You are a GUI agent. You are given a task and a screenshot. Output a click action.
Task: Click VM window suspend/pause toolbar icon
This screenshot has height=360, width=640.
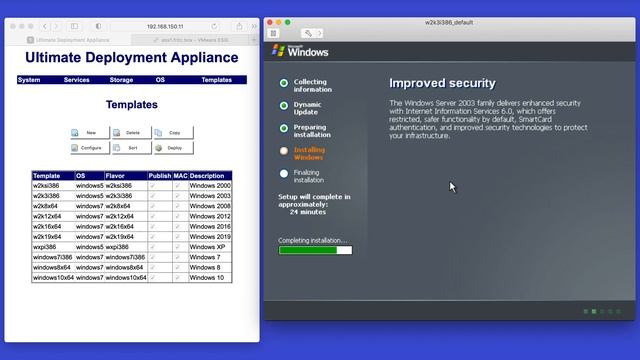tap(273, 33)
